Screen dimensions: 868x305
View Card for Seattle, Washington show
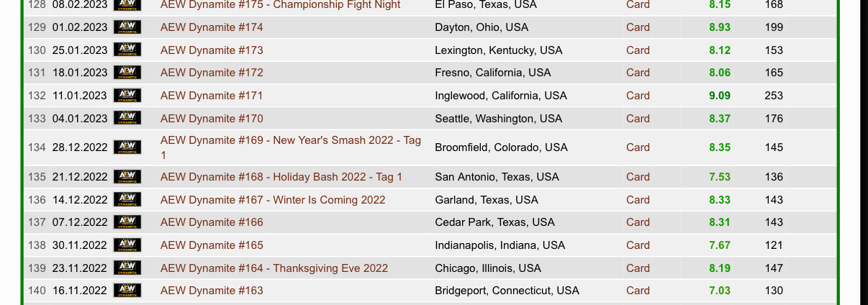[x=638, y=119]
